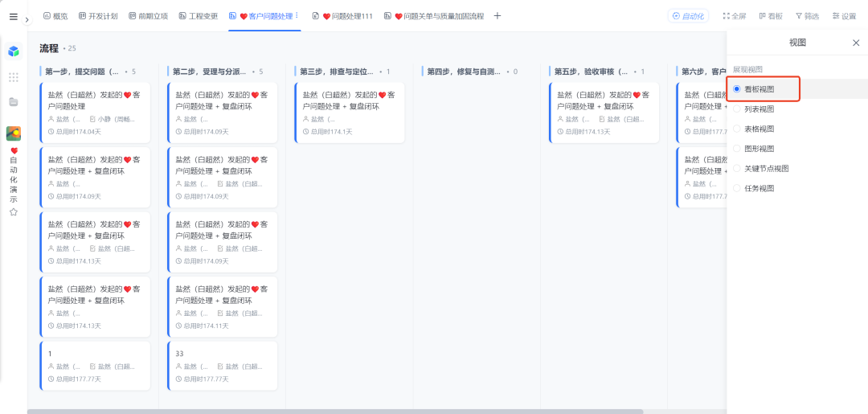The height and width of the screenshot is (414, 868).
Task: Open the folder icon in sidebar
Action: point(14,102)
